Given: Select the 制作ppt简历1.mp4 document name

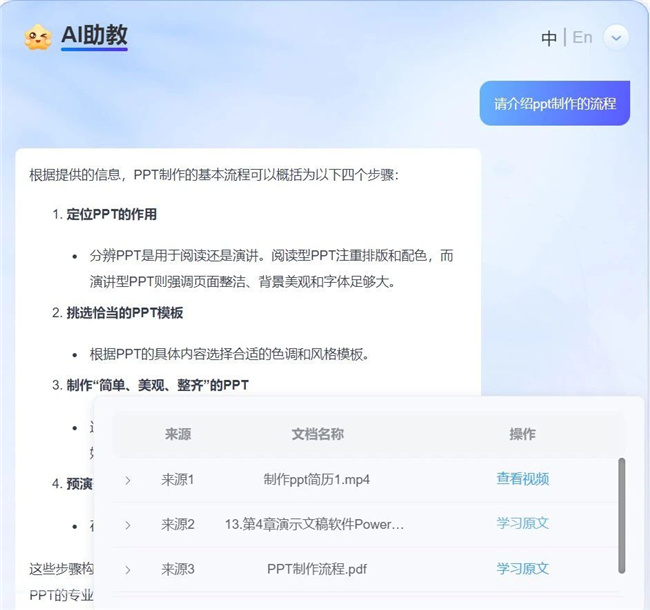Looking at the screenshot, I should click(317, 479).
